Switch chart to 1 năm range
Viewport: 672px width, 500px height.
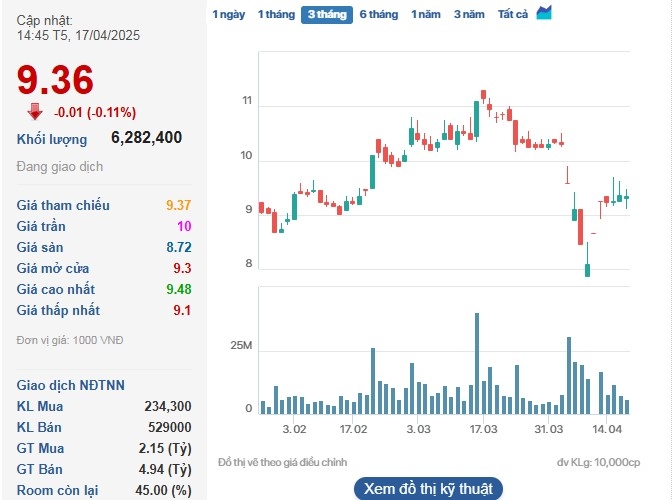click(x=426, y=14)
